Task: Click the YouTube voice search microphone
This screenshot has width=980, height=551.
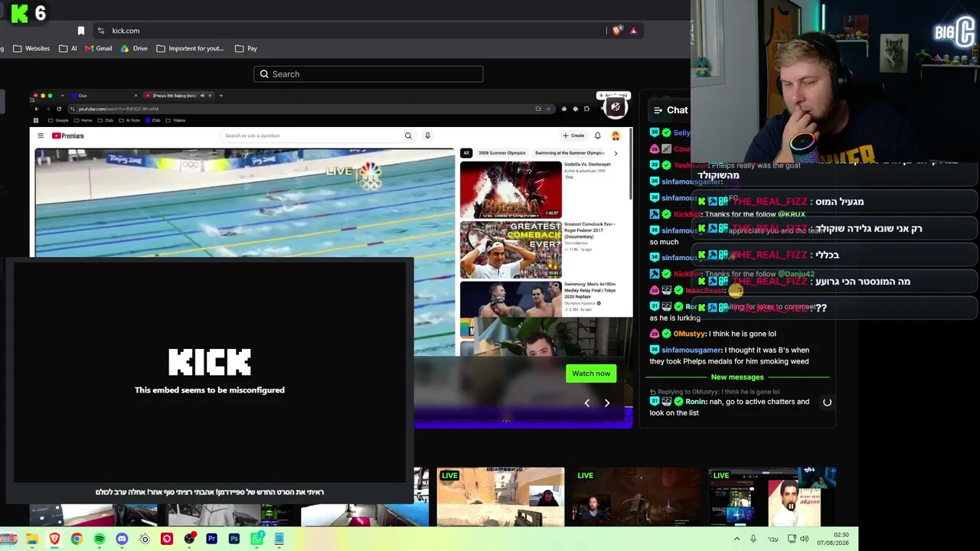Action: coord(427,135)
